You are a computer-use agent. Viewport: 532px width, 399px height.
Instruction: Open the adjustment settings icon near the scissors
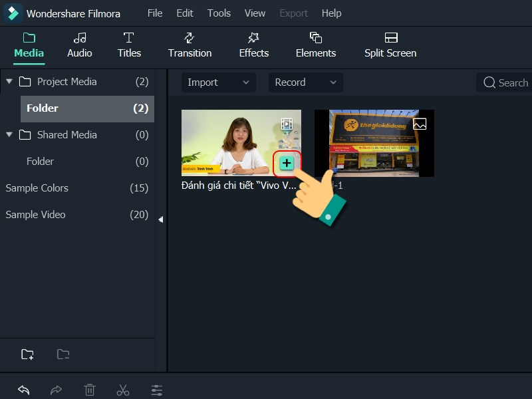(x=156, y=390)
